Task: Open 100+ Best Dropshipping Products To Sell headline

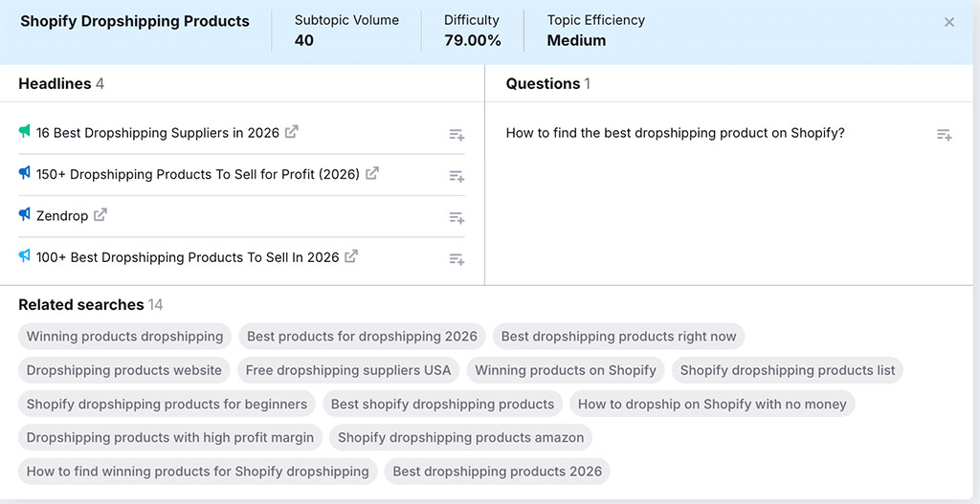Action: [188, 257]
